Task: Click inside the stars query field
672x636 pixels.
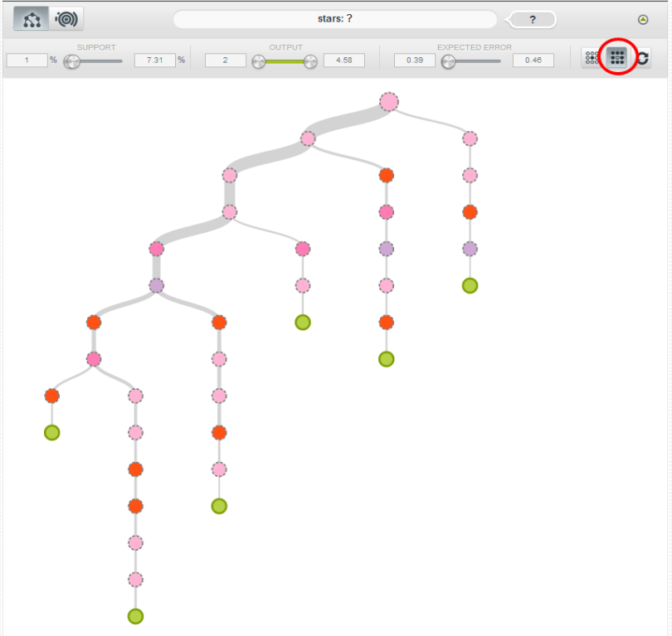Action: click(335, 18)
